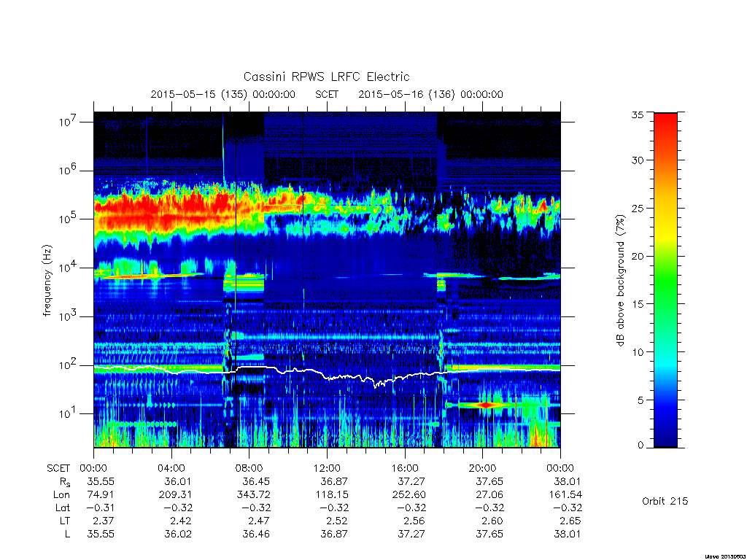Screen dimensions: 747x560
Task: Click the "Lon" row label
Action: point(61,495)
